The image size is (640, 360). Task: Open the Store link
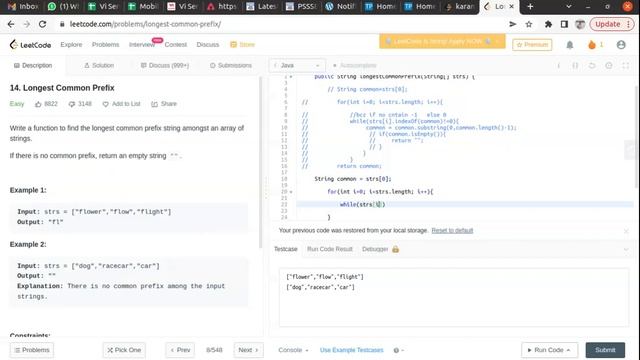[x=242, y=44]
